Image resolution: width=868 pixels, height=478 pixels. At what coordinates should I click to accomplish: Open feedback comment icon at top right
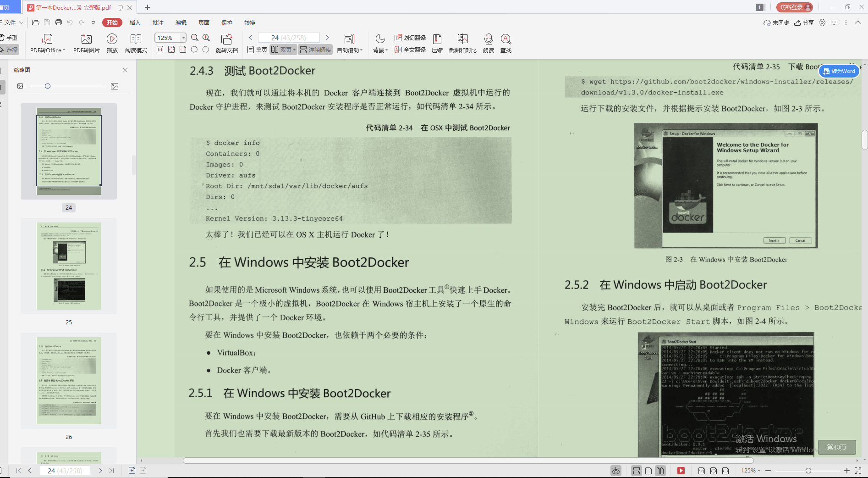tap(834, 22)
